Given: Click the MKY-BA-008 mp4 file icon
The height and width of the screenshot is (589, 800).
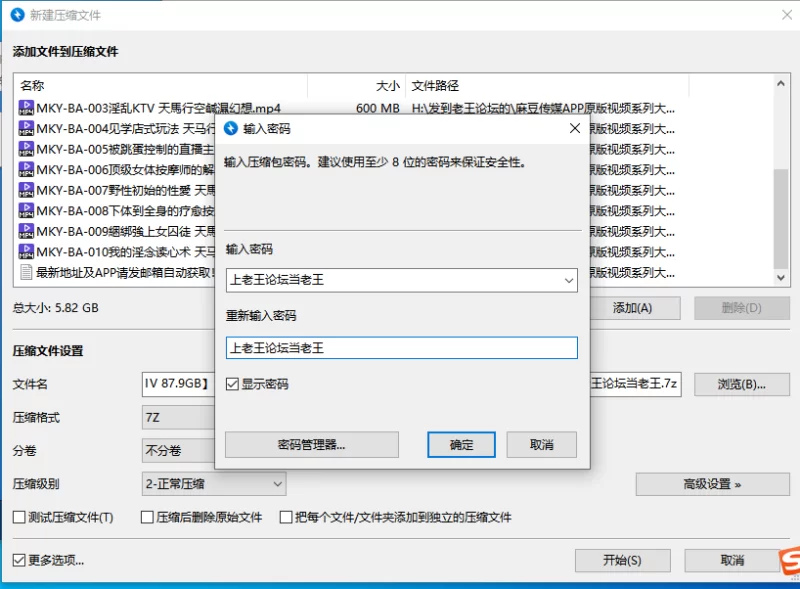Looking at the screenshot, I should coord(26,210).
